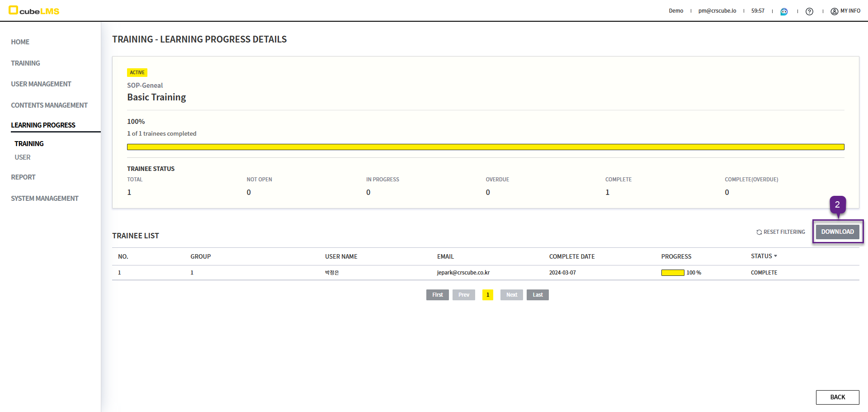
Task: Open SYSTEM MANAGEMENT menu
Action: [45, 199]
